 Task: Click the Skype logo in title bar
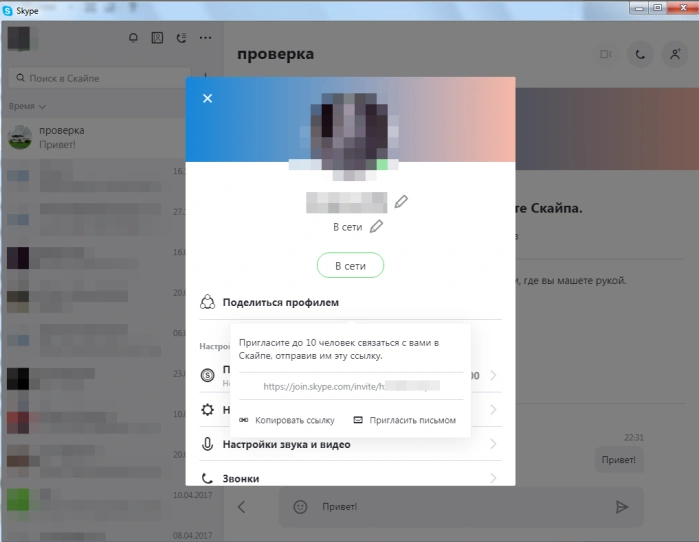(8, 11)
